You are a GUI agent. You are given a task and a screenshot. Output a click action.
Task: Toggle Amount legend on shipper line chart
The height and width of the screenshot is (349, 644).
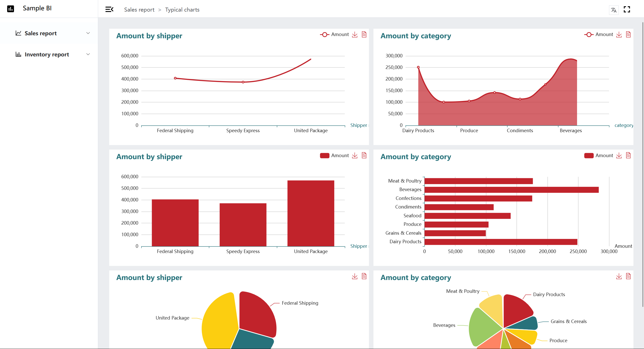334,34
